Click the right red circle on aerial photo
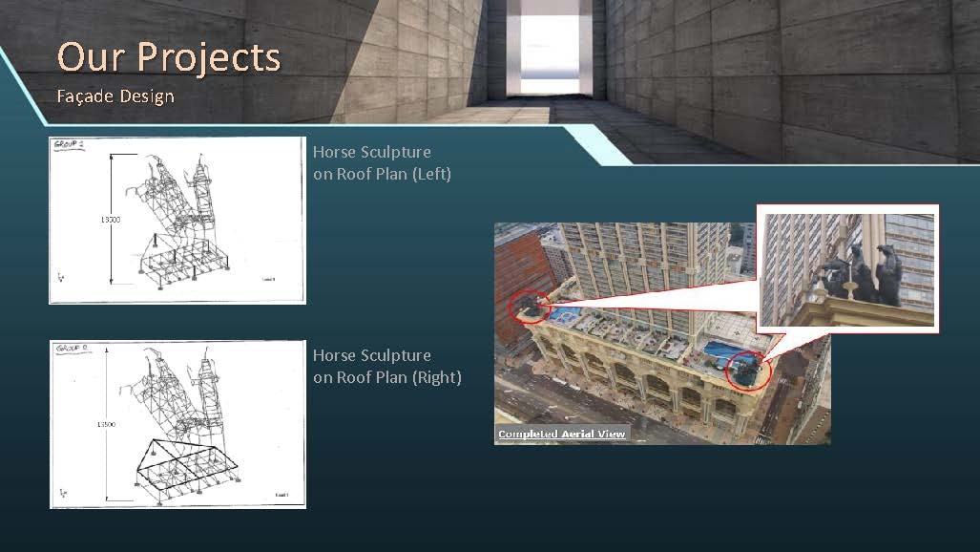This screenshot has height=552, width=980. 747,371
